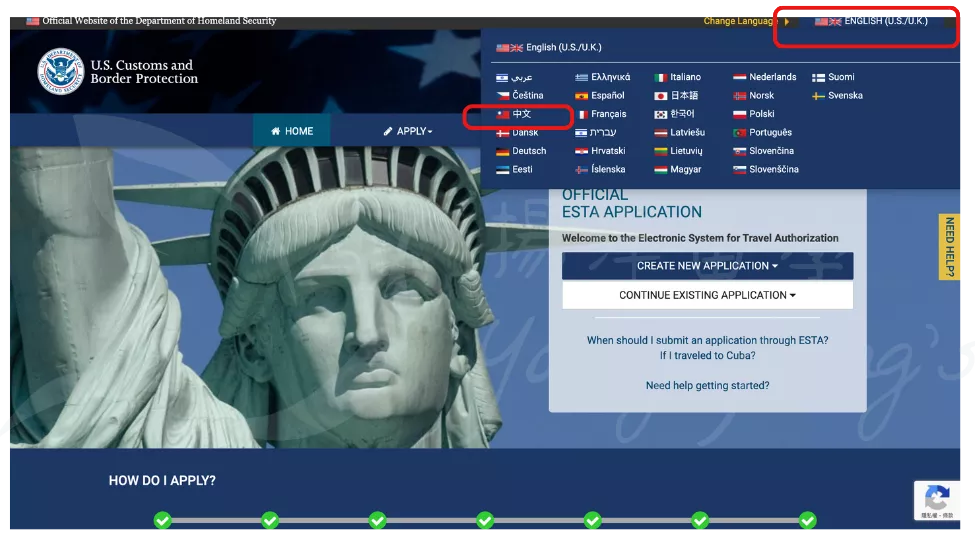Click the Korean flag icon
Screen dimensions: 975x537
[660, 114]
